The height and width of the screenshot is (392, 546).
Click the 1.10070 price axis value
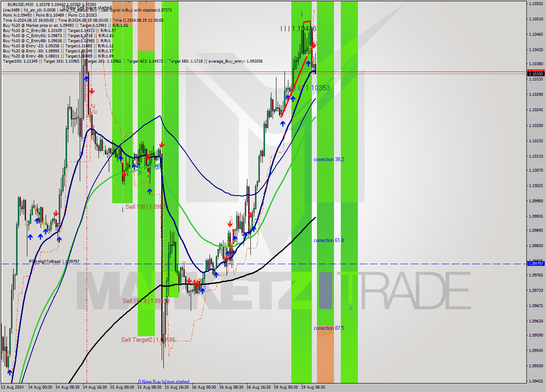pyautogui.click(x=536, y=170)
